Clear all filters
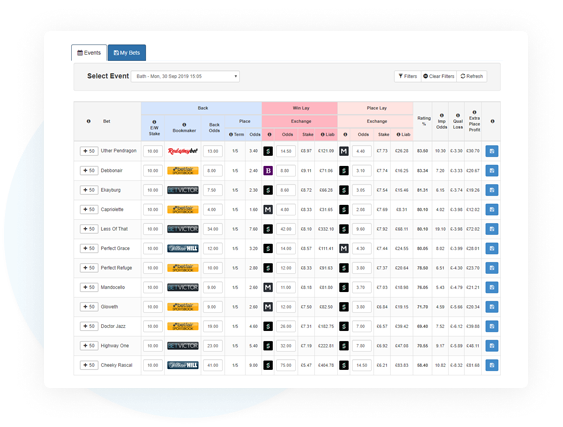Screen dimensions: 563x427 (438, 76)
